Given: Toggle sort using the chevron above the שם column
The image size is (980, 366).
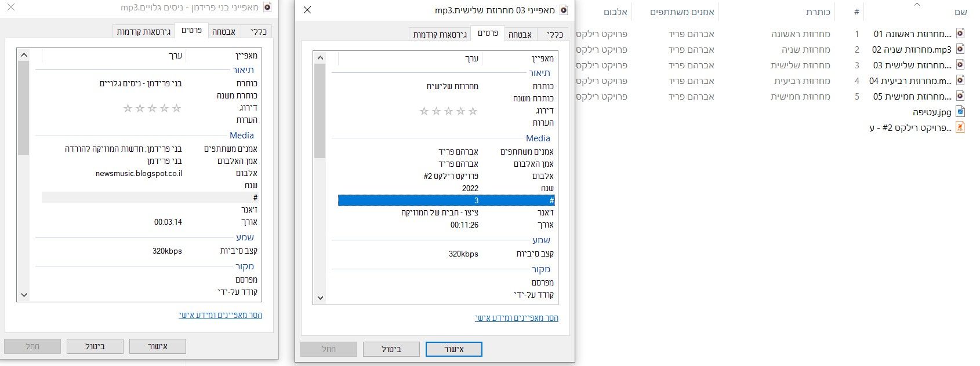Looking at the screenshot, I should [917, 5].
